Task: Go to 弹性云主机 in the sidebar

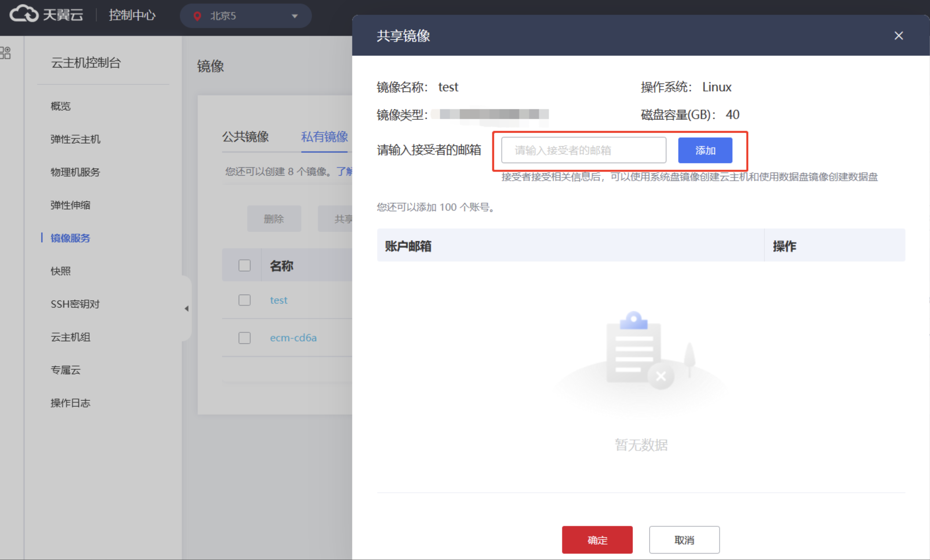Action: pos(76,139)
